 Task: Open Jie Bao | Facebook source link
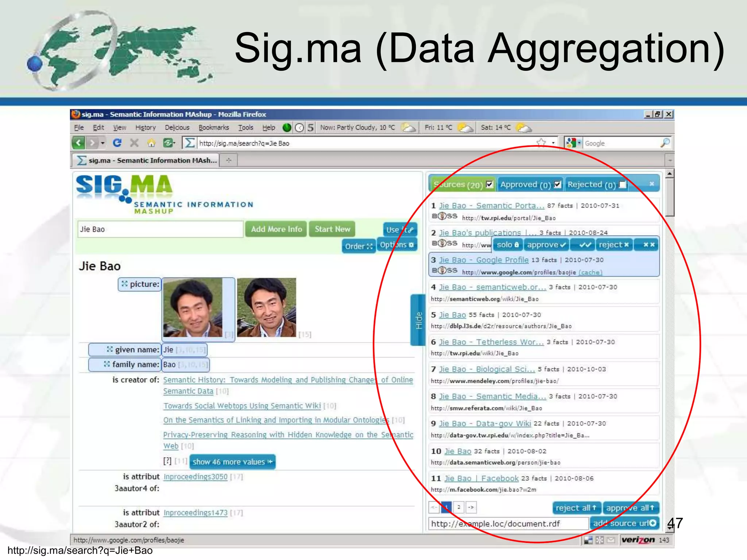pos(481,478)
